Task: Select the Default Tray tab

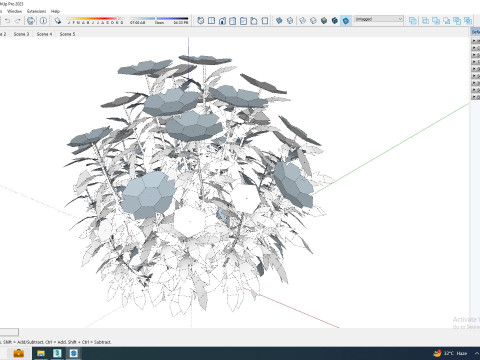Action: 476,32
